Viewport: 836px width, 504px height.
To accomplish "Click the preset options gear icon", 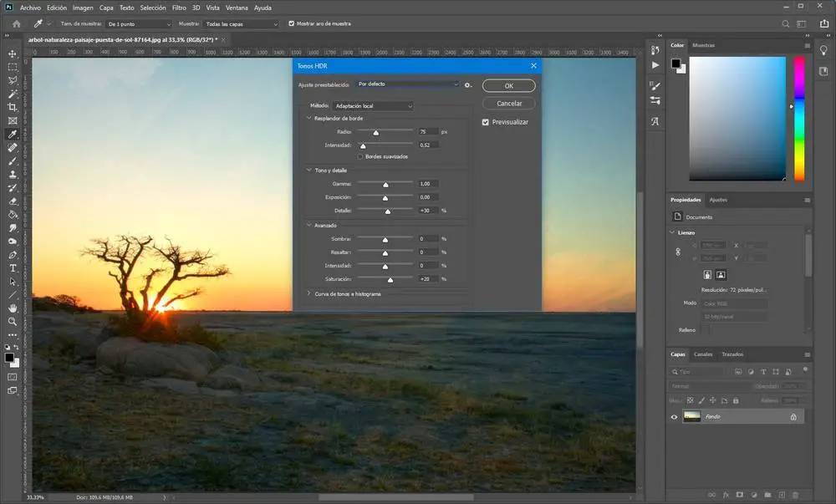I will (469, 84).
